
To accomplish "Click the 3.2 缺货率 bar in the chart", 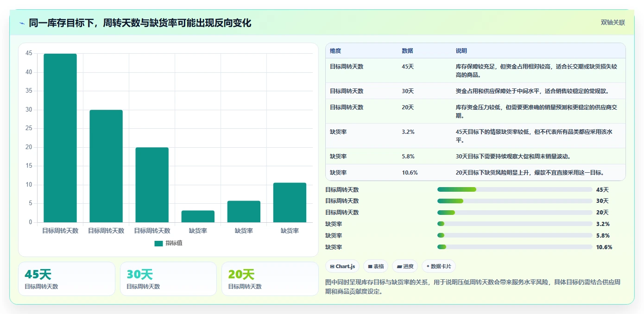I will (x=198, y=216).
